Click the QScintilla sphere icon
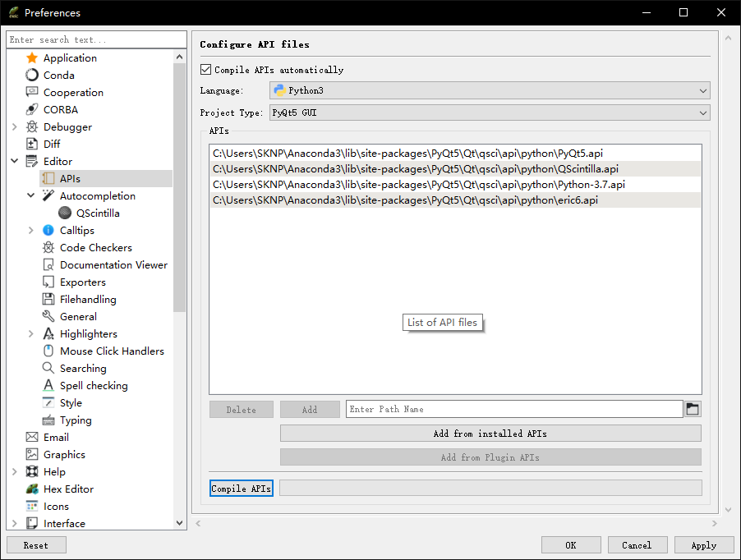Screen dimensions: 741x560 pyautogui.click(x=65, y=213)
